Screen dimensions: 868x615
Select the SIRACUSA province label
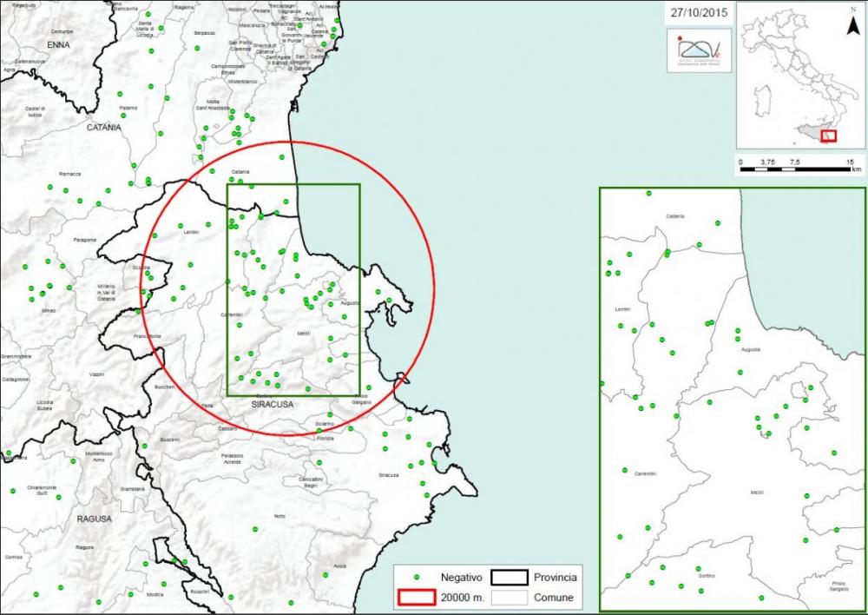pos(274,405)
